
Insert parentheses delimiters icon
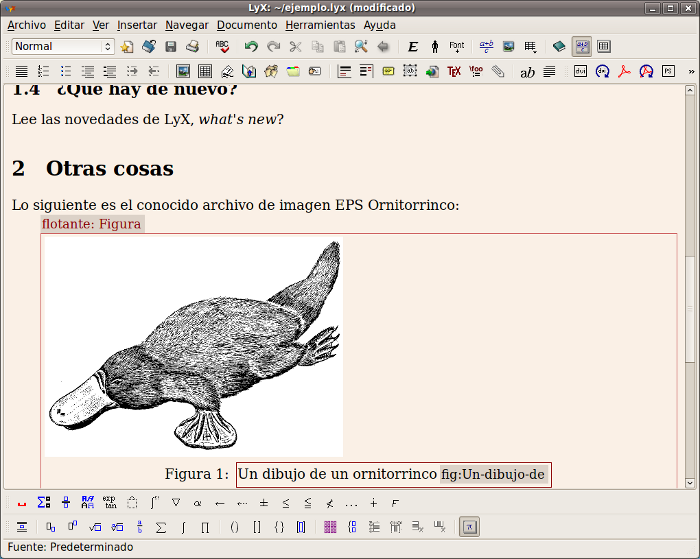(x=234, y=527)
